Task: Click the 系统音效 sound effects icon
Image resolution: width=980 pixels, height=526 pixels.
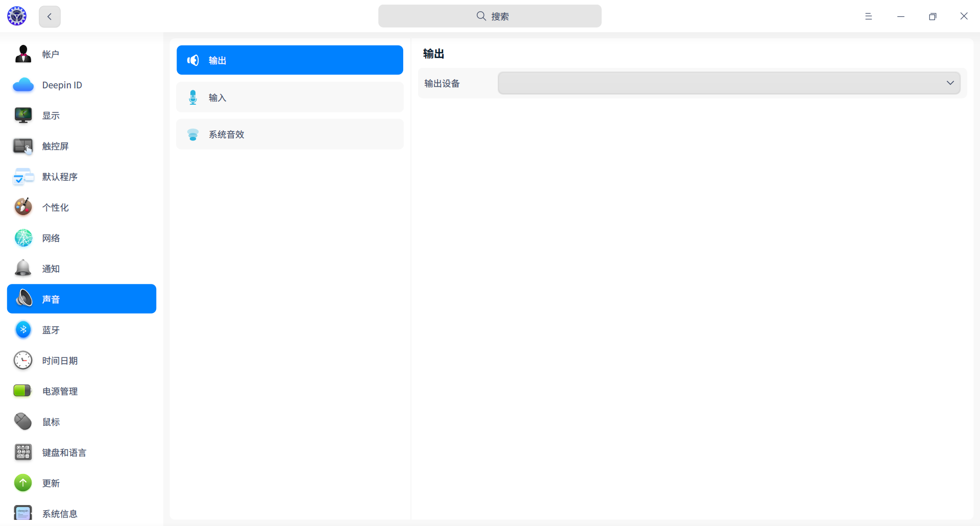Action: click(193, 135)
